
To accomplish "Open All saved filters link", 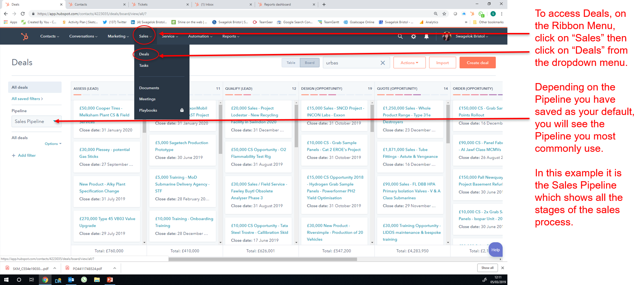I will click(x=27, y=99).
